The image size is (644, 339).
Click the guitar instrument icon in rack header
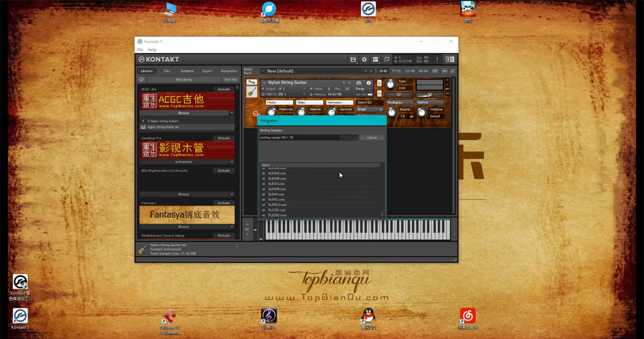252,92
